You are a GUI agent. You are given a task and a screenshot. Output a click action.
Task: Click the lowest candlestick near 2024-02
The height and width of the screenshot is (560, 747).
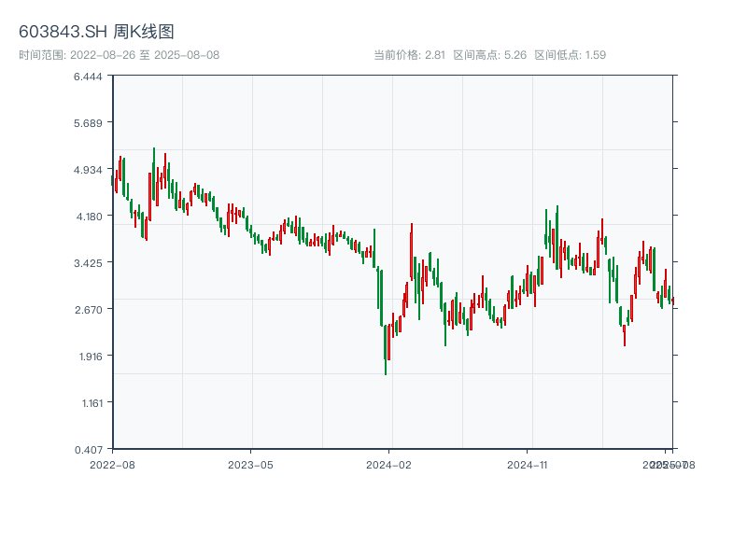[386, 345]
